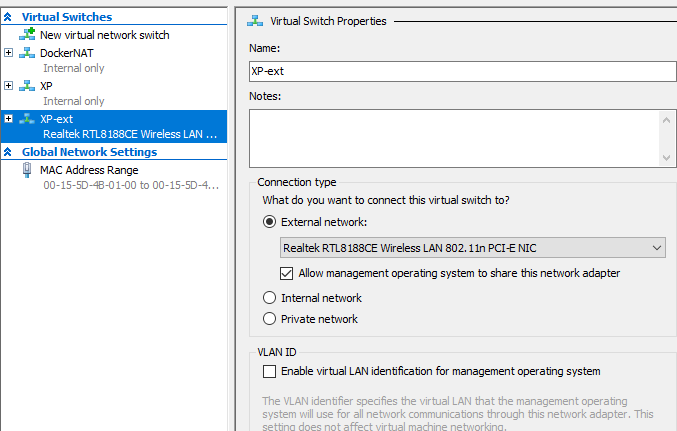Expand the DockerNAT tree node
Screen dimensions: 677x431
[x=9, y=53]
